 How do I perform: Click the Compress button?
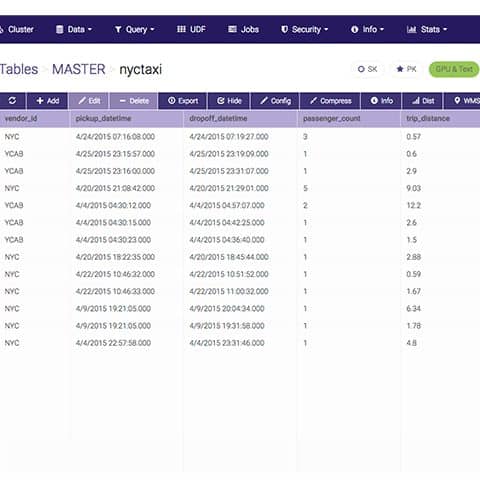tap(330, 101)
